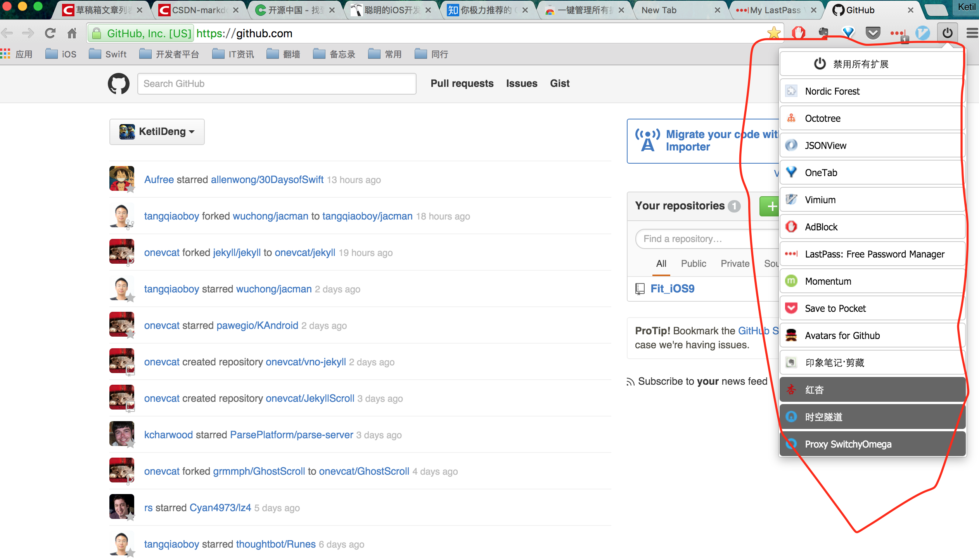The width and height of the screenshot is (979, 560).
Task: Open the OneTab toolbar icon
Action: pos(848,33)
